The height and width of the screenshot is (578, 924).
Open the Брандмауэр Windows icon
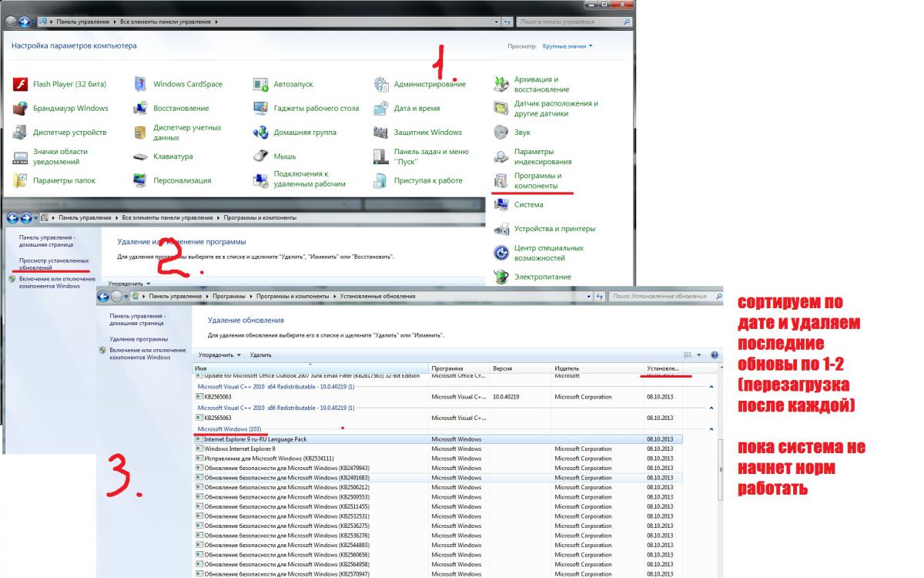coord(21,108)
